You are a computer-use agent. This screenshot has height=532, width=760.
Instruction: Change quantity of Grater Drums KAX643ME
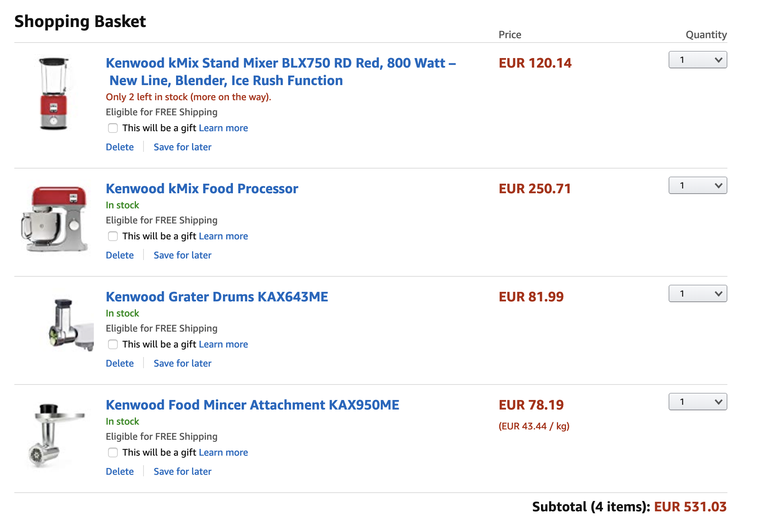coord(698,293)
